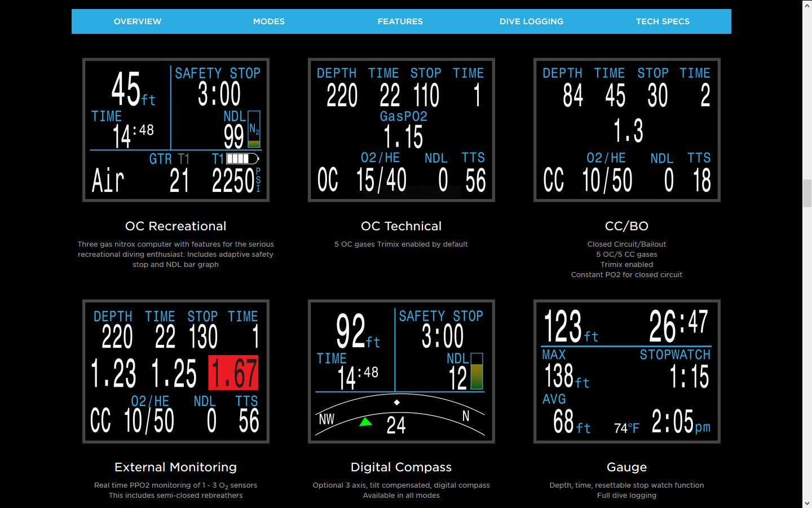Click the OC Recreational screen image
The height and width of the screenshot is (508, 812).
point(176,130)
